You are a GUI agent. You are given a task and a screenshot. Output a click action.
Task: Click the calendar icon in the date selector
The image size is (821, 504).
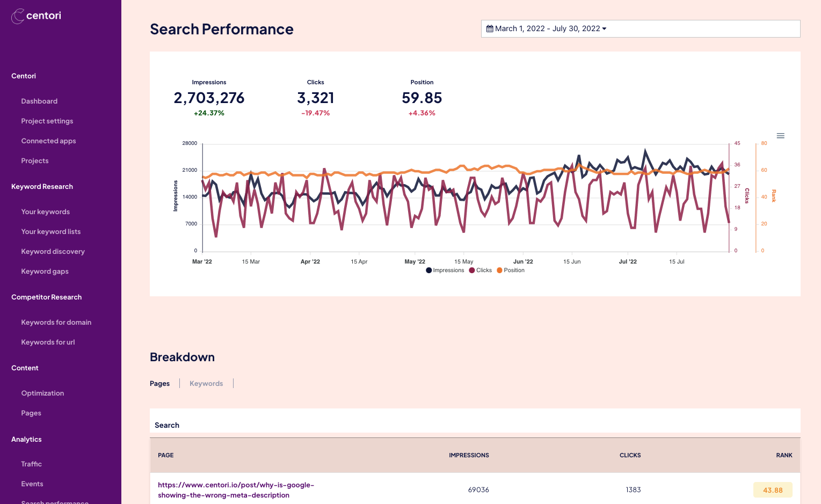pyautogui.click(x=489, y=28)
